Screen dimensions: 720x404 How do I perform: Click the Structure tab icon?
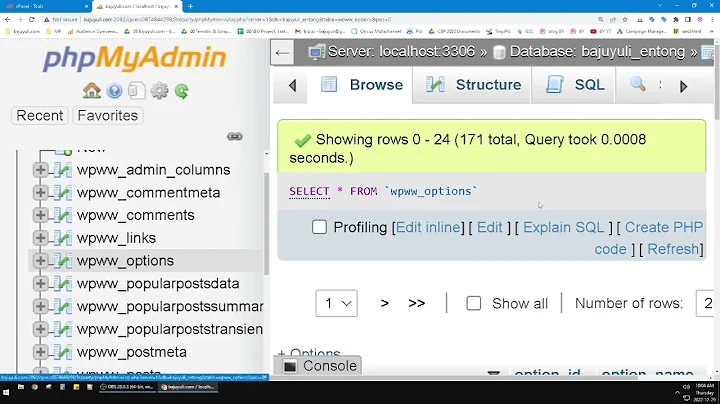coord(435,84)
